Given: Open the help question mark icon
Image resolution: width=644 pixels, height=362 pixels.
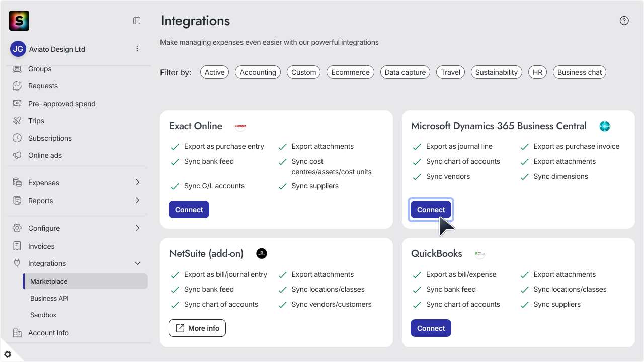Looking at the screenshot, I should pos(624,21).
